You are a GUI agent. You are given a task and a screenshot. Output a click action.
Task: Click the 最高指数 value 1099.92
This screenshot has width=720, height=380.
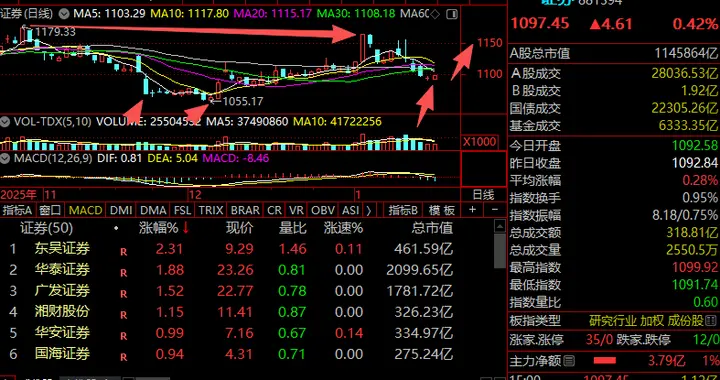click(x=695, y=268)
